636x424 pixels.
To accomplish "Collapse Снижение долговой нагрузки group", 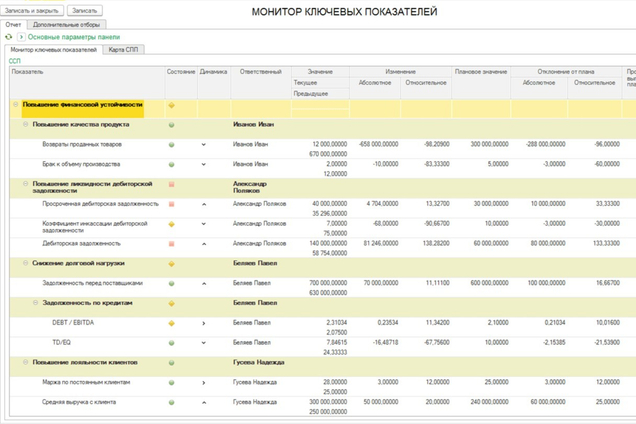I will 26,263.
